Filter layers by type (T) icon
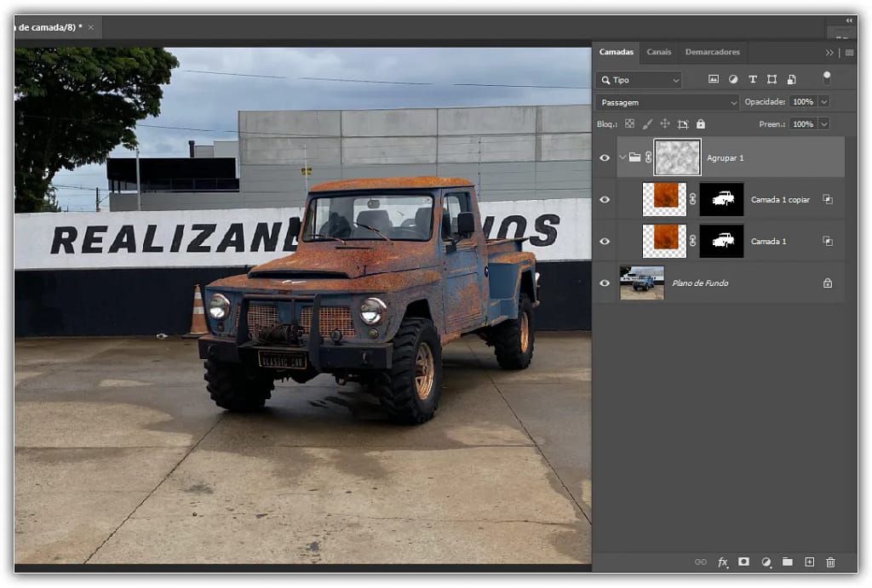This screenshot has height=588, width=872. click(x=753, y=79)
